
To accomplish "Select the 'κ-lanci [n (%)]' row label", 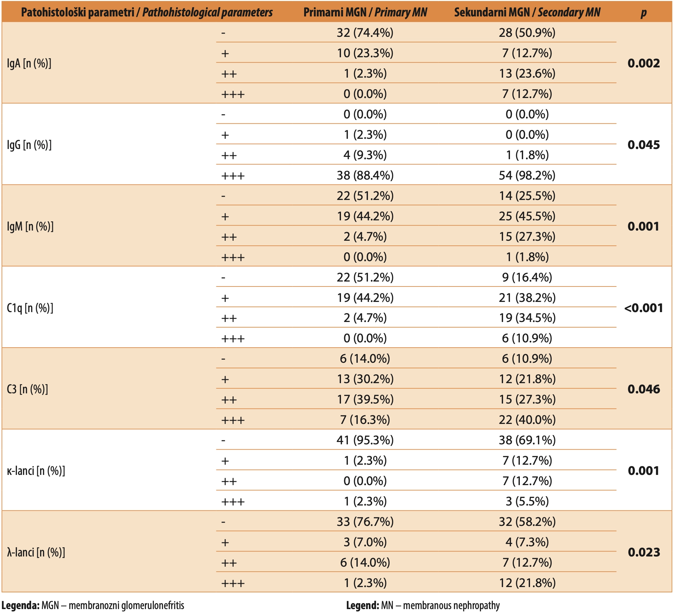I will click(x=36, y=471).
